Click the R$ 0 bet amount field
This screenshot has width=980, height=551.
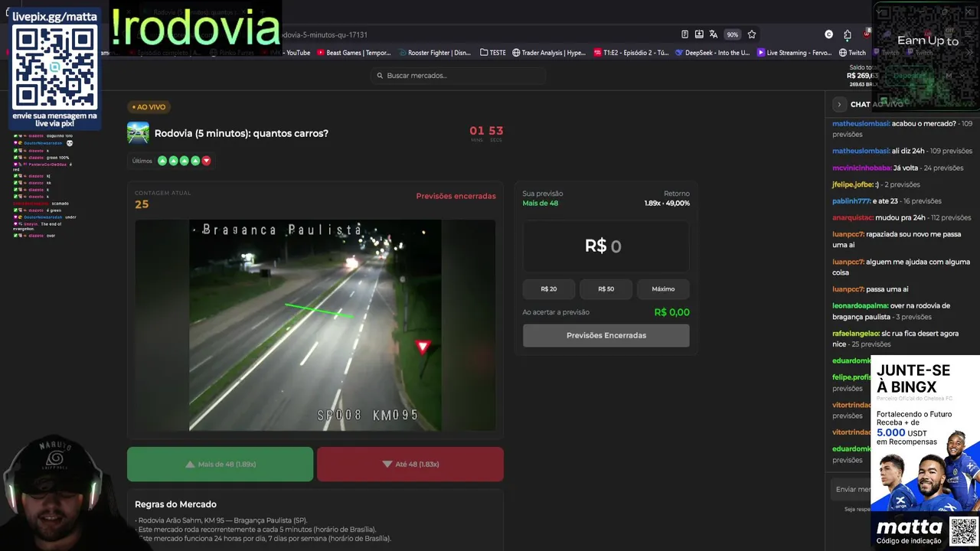pos(606,246)
